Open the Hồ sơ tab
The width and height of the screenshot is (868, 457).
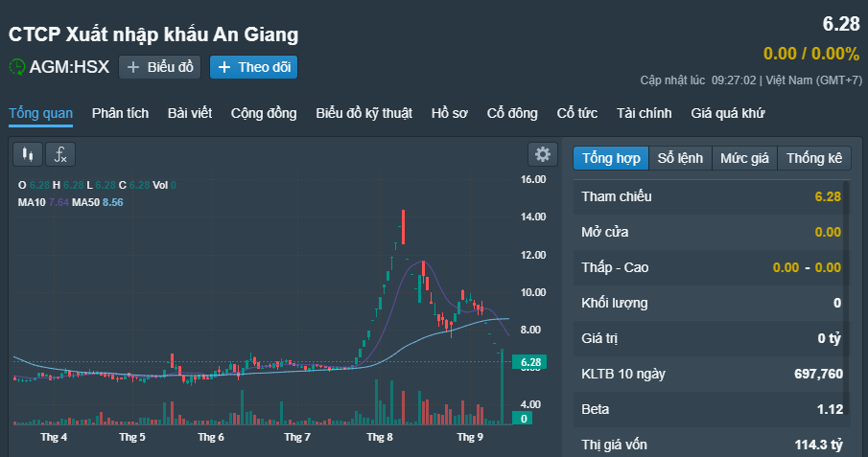coord(450,113)
